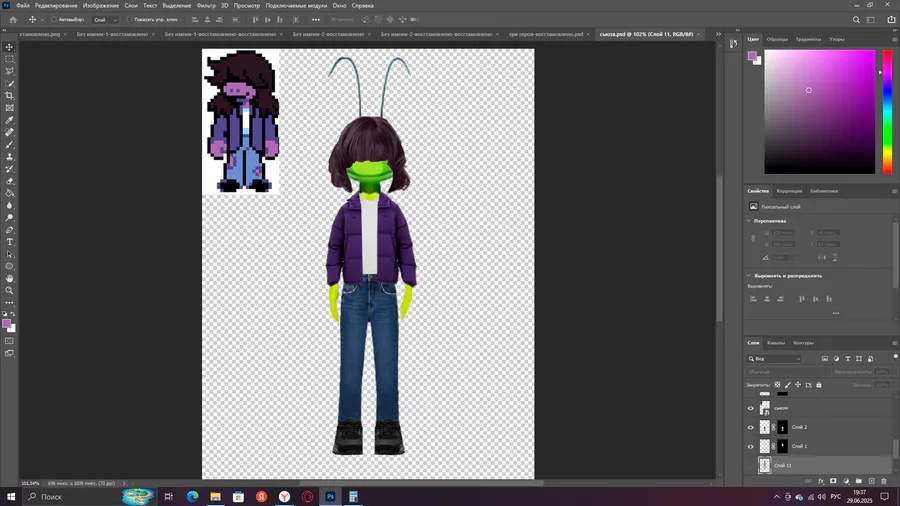Select the Paint Bucket tool

coord(9,193)
